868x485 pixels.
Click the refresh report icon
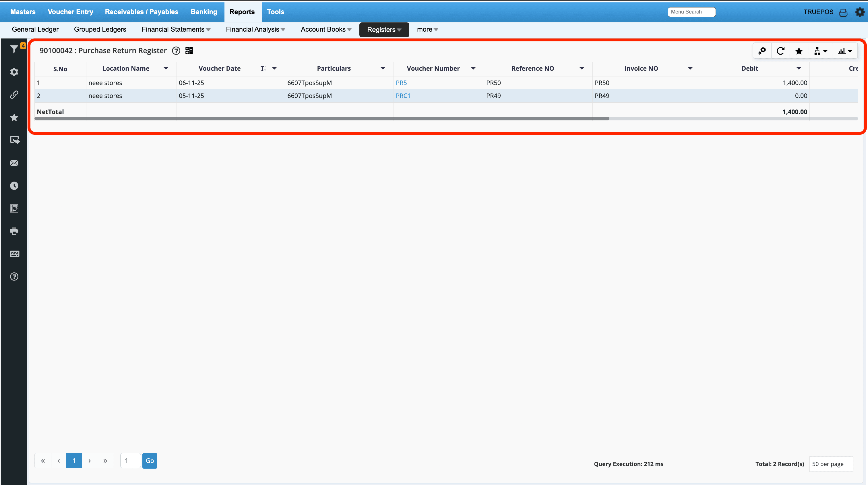[780, 51]
